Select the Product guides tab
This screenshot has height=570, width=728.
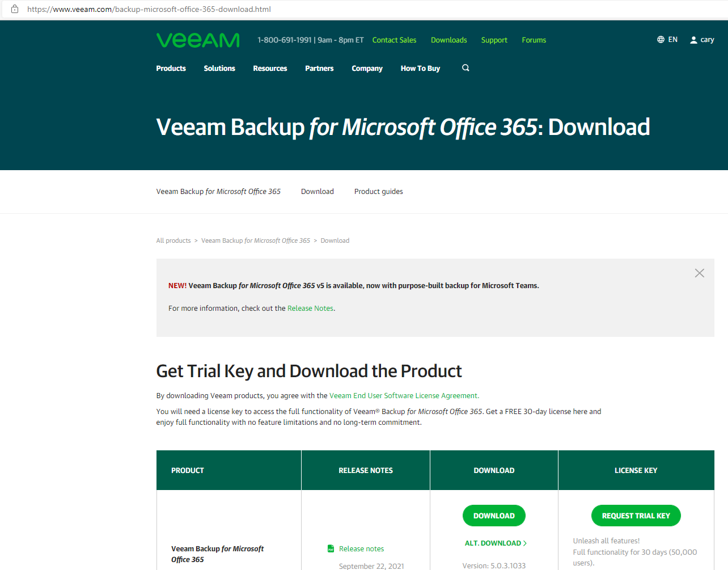tap(379, 192)
